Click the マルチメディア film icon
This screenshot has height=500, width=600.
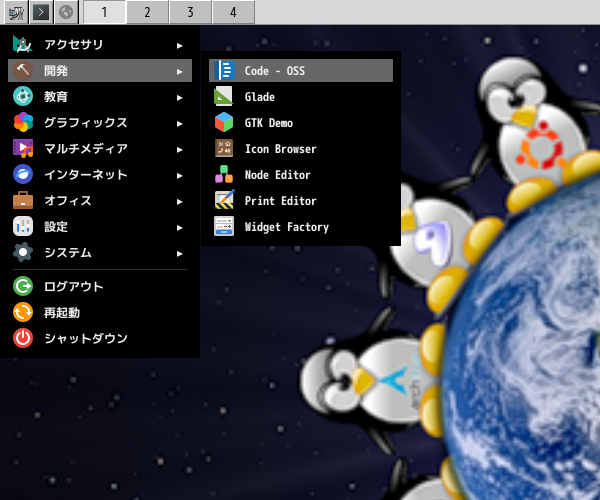pyautogui.click(x=23, y=148)
